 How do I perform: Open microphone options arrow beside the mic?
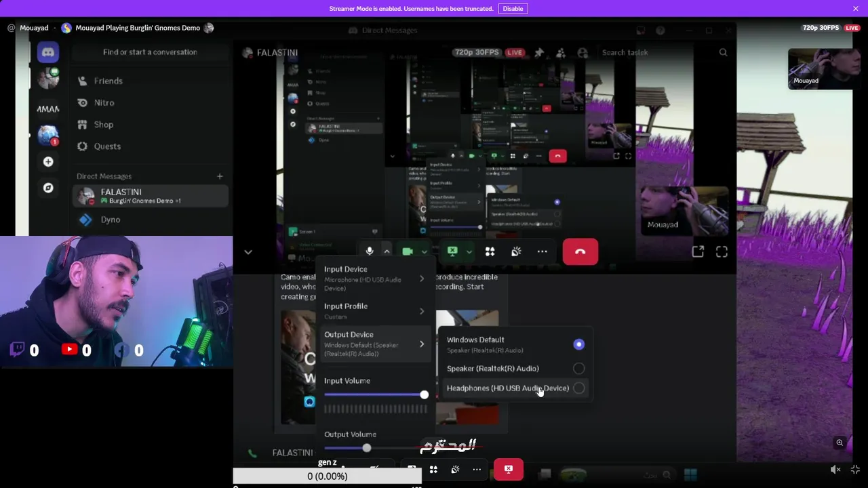[x=387, y=251]
